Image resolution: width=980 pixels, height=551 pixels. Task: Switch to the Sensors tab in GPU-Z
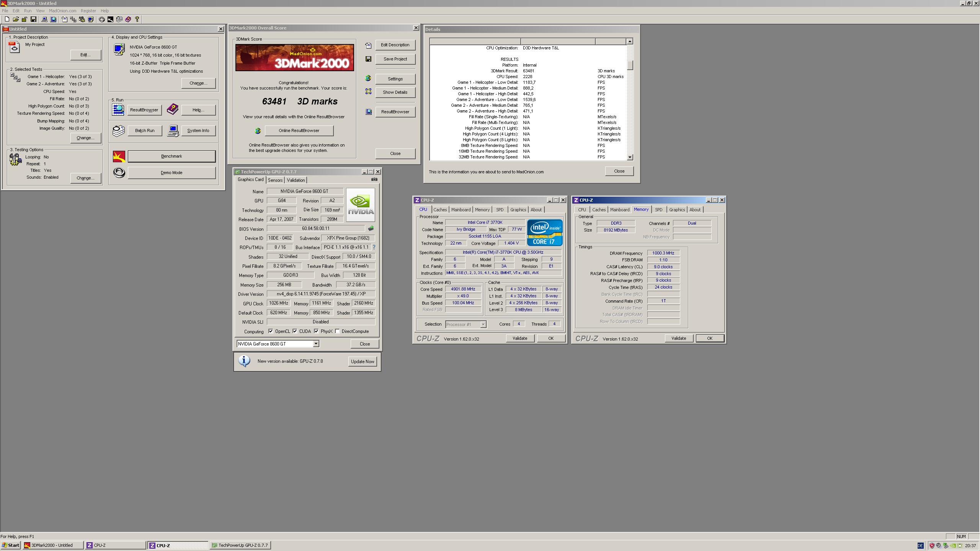coord(275,180)
